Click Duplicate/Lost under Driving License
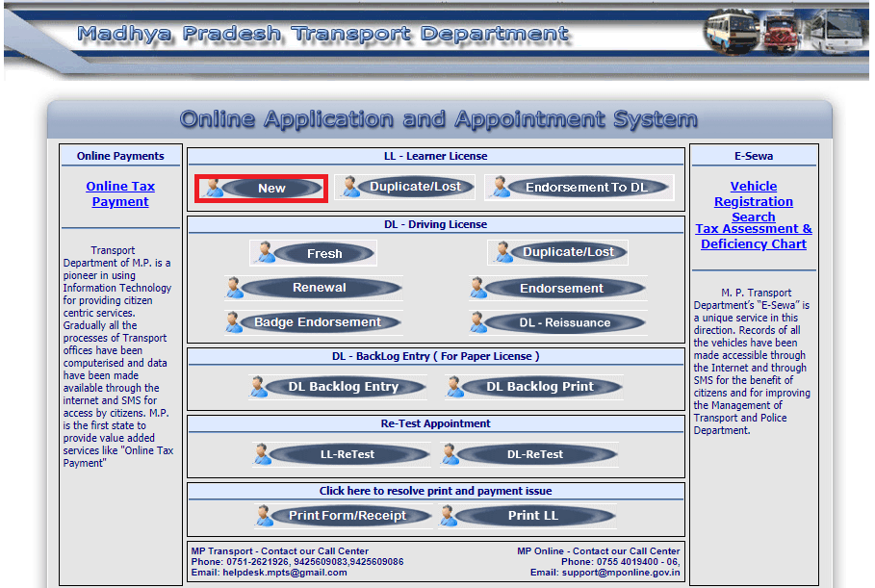Screen dimensions: 875x588 [557, 252]
